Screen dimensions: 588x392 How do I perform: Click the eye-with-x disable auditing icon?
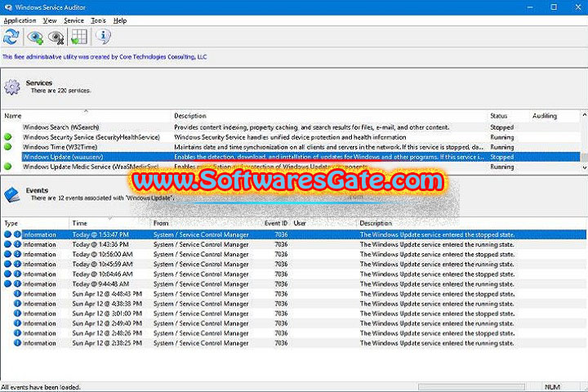point(56,37)
